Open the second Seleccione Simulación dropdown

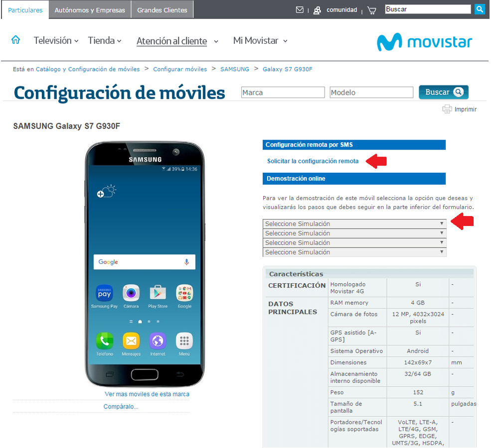pyautogui.click(x=354, y=233)
